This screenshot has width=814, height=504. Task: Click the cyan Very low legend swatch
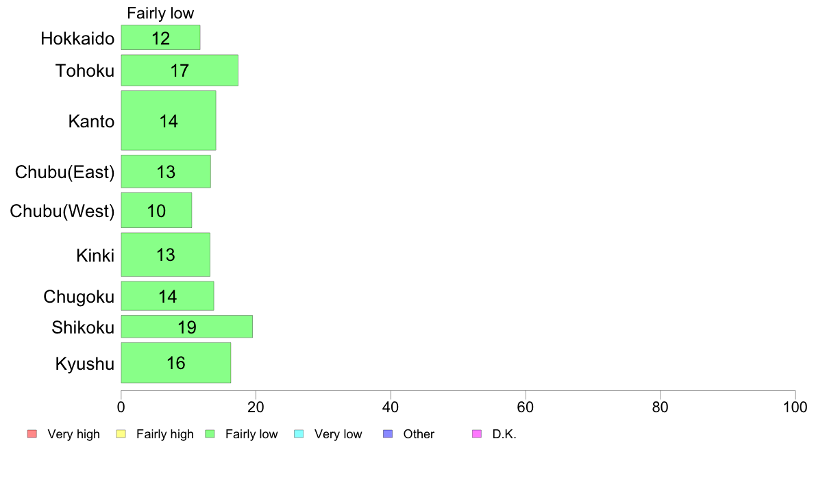298,433
